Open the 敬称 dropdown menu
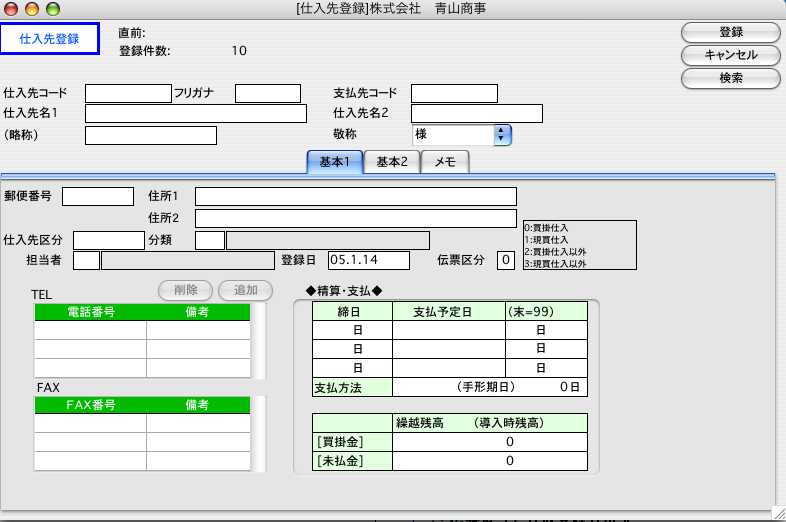 click(502, 135)
